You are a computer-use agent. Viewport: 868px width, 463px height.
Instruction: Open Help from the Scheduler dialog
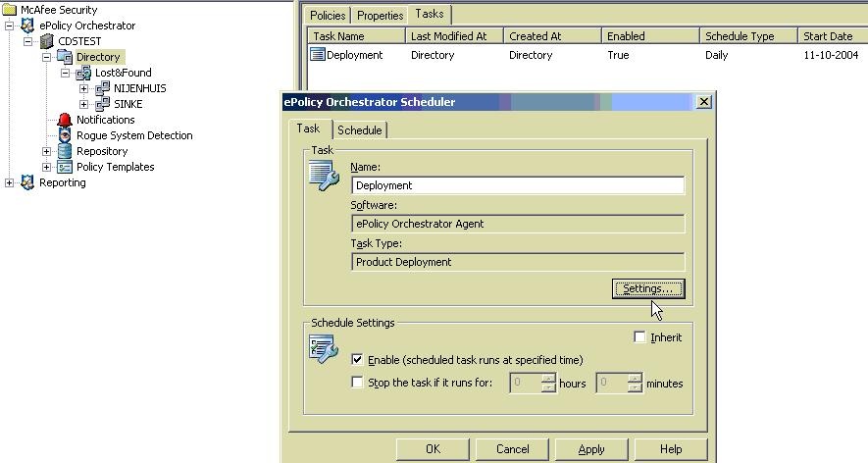671,449
